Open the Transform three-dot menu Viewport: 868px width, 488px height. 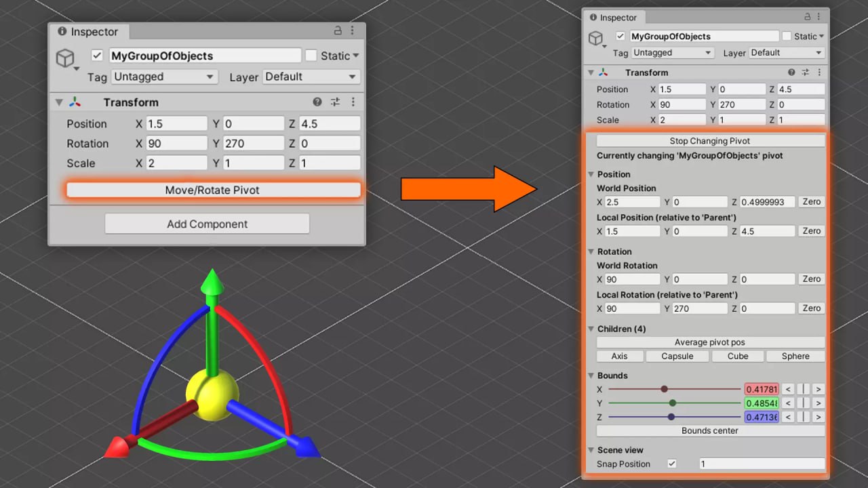(x=353, y=102)
